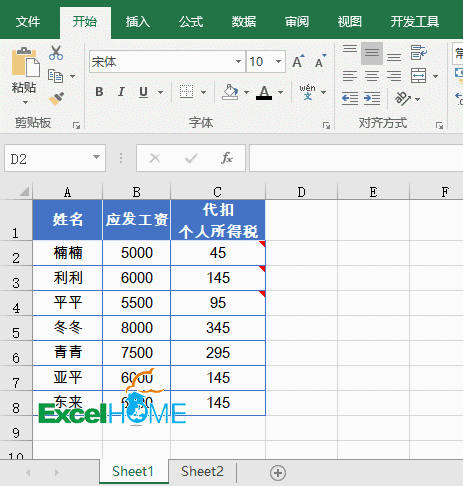
Task: Cut selection with the scissors icon
Action: pyautogui.click(x=56, y=53)
